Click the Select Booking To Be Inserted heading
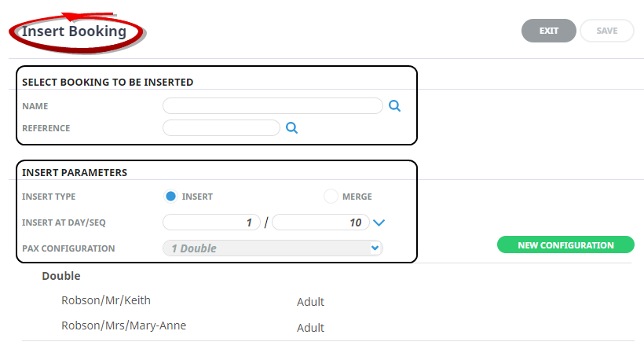 tap(108, 82)
